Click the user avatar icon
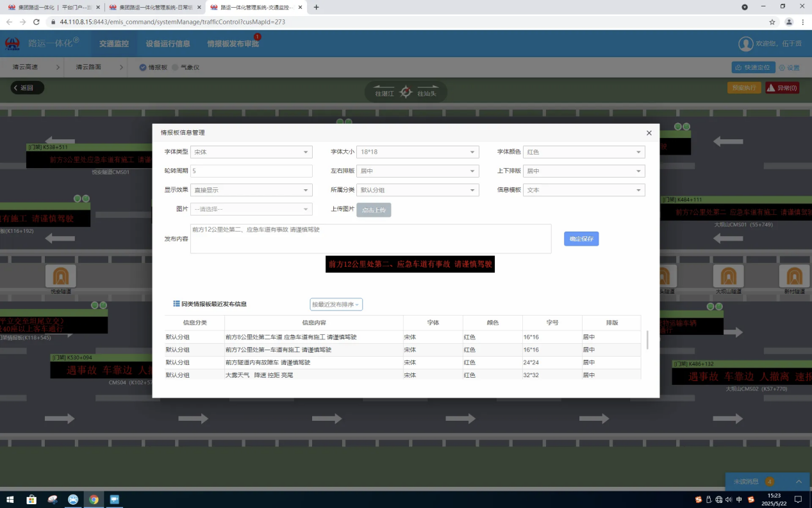This screenshot has width=812, height=508. 745,44
